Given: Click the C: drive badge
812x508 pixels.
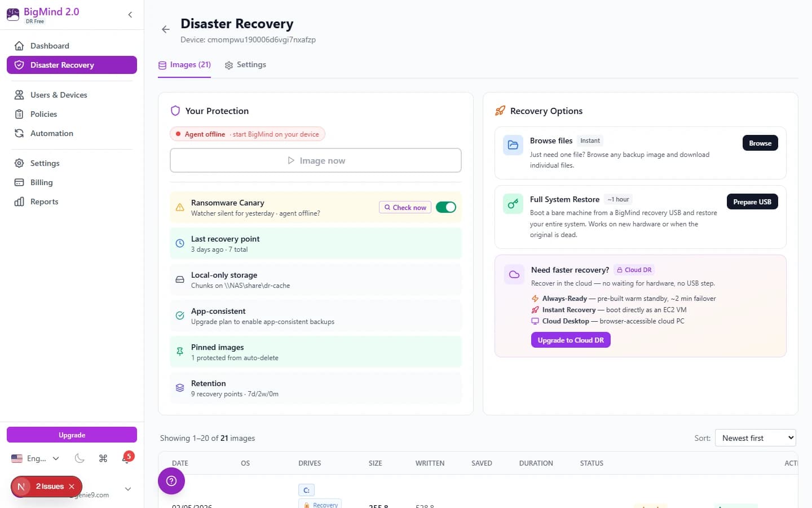Looking at the screenshot, I should [306, 490].
